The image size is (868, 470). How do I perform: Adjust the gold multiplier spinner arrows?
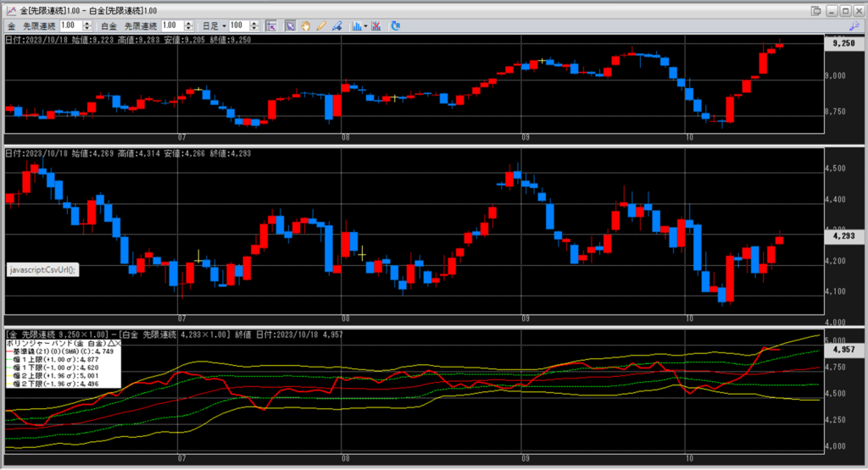pyautogui.click(x=88, y=25)
